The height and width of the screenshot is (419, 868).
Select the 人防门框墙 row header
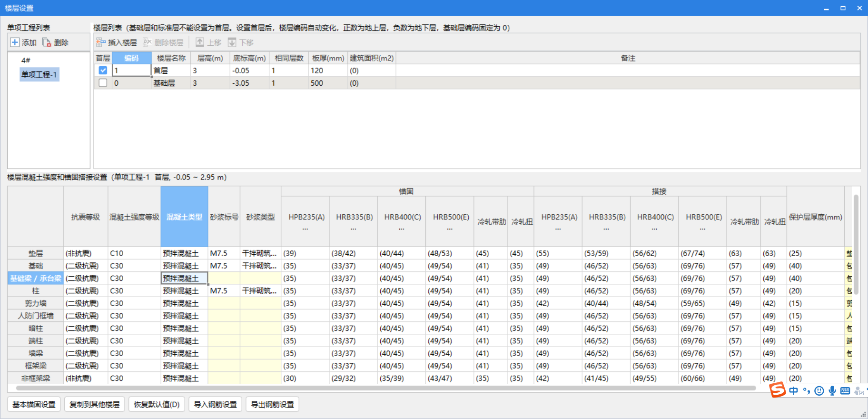(x=36, y=316)
